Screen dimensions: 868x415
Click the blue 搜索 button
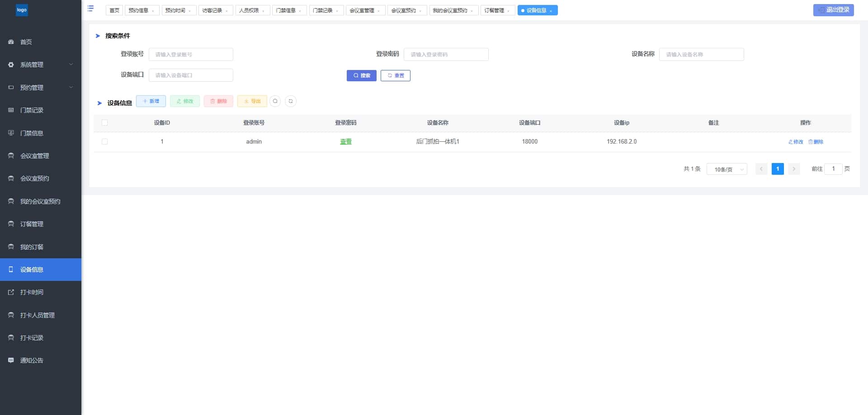362,75
